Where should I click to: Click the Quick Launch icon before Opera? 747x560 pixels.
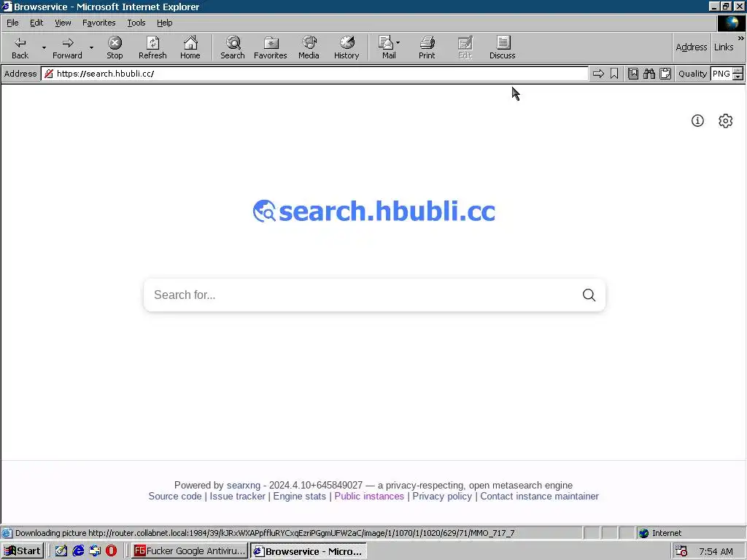[x=95, y=551]
